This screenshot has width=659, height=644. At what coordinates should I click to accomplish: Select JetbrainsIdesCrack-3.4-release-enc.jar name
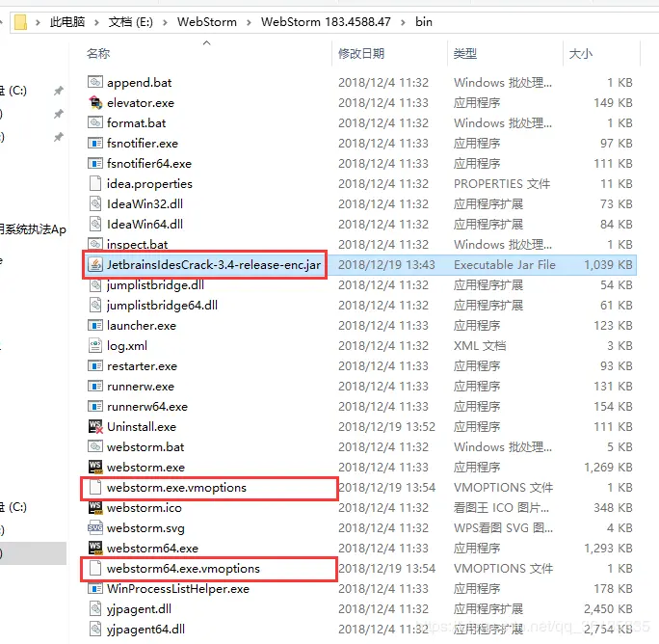214,264
